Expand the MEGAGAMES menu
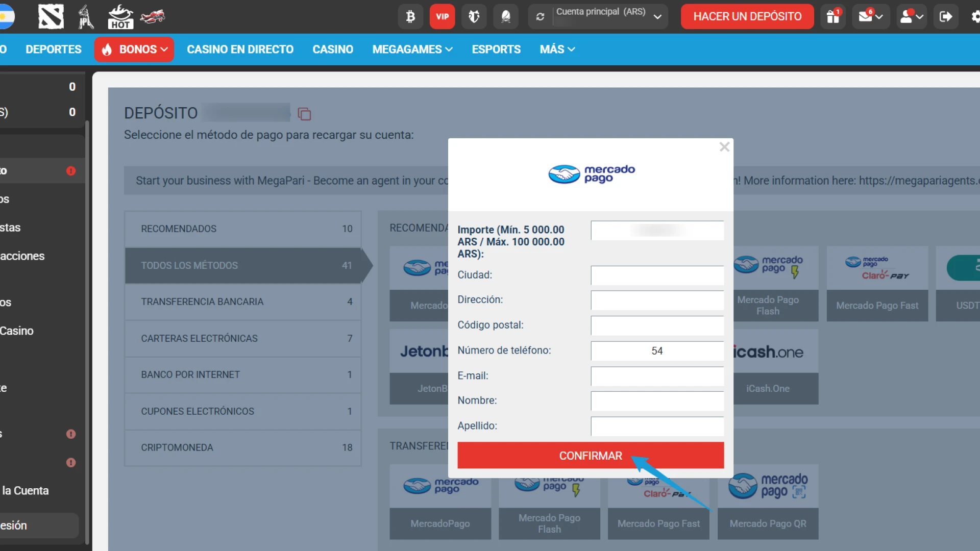This screenshot has width=980, height=551. (x=412, y=49)
